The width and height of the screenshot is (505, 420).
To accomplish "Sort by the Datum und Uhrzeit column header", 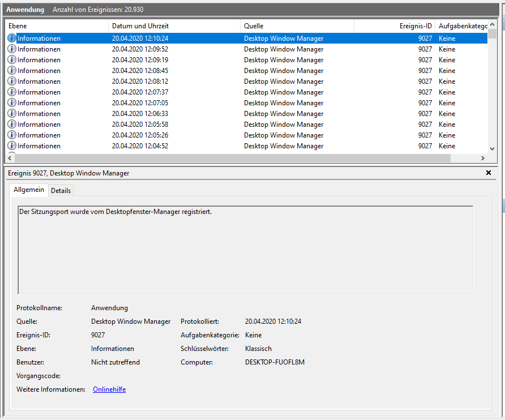I will pyautogui.click(x=174, y=26).
